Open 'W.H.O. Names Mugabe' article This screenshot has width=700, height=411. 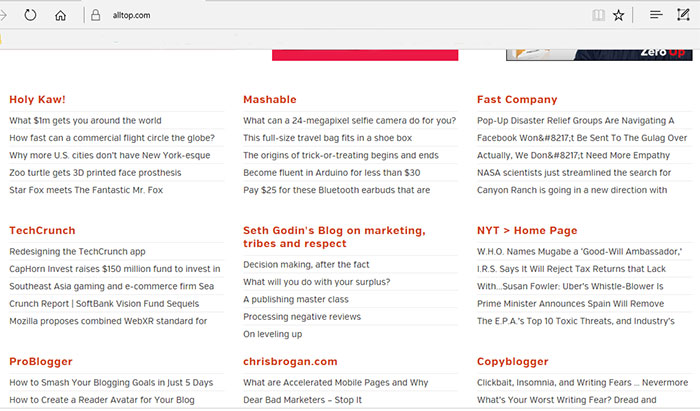click(x=579, y=252)
